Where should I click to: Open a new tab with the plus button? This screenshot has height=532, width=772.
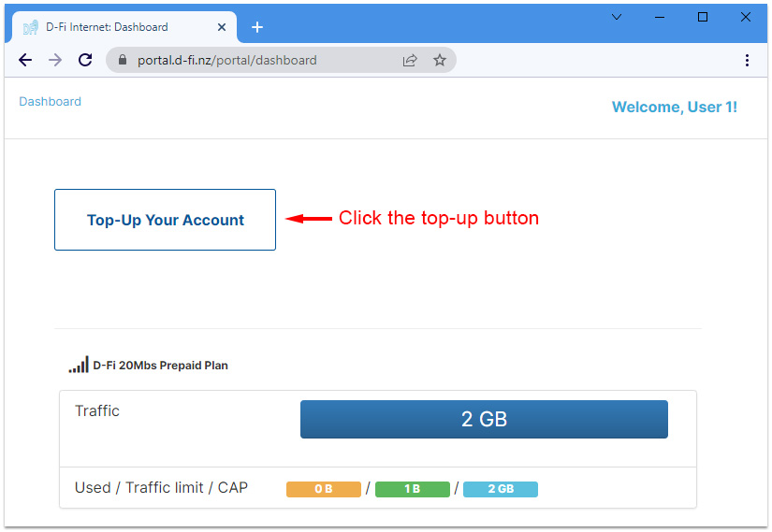[x=257, y=27]
